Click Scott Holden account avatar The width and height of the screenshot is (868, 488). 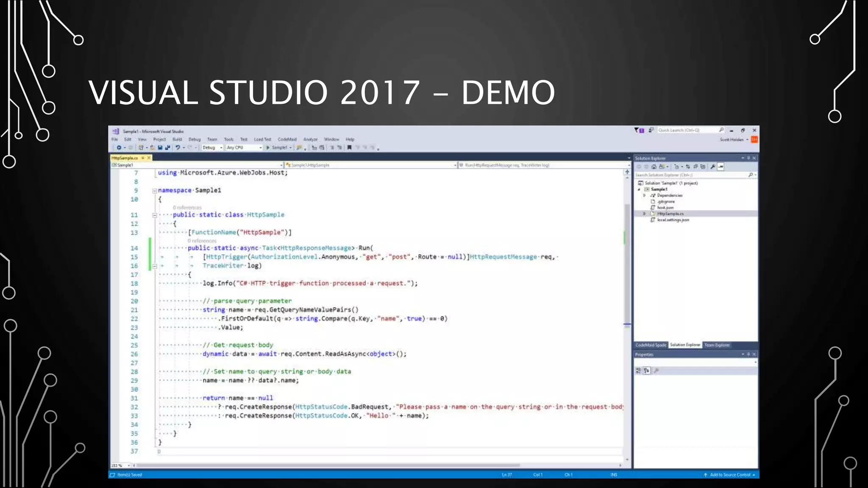(754, 139)
